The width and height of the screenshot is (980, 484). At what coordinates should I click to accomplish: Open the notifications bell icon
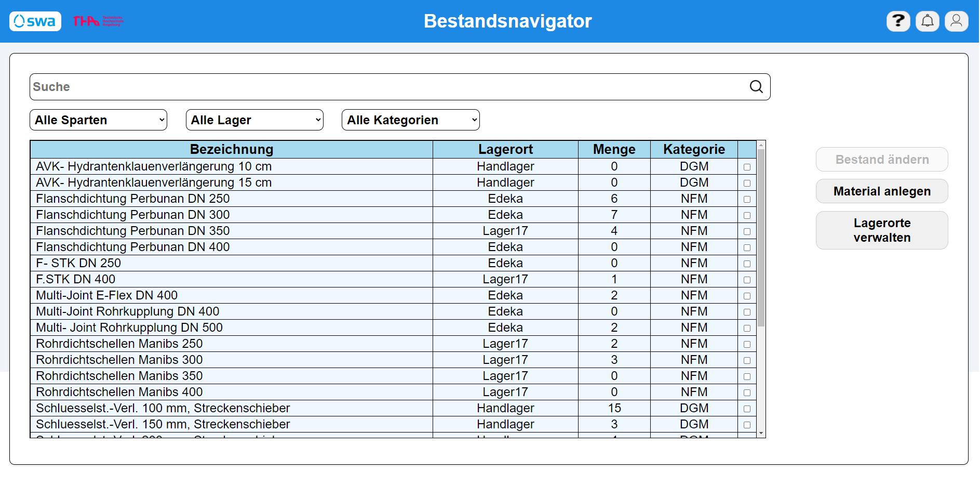pos(927,21)
